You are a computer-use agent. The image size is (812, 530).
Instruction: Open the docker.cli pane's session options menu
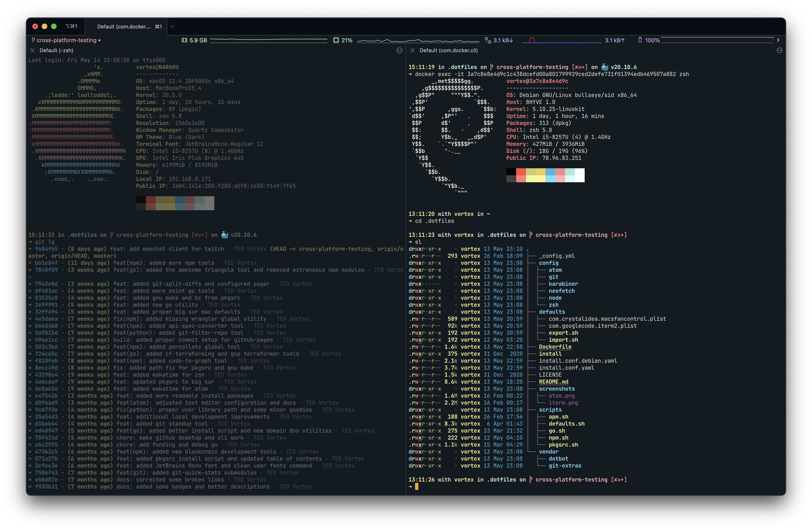point(780,50)
